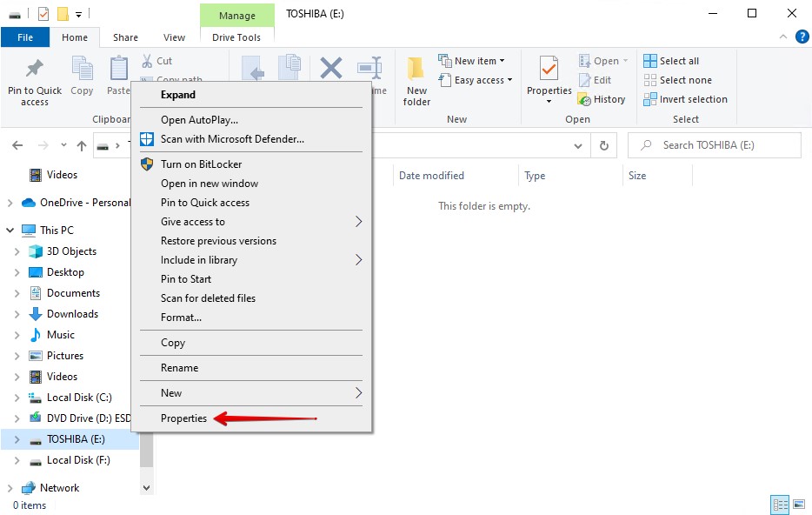Click Select all in ribbon

click(x=671, y=61)
